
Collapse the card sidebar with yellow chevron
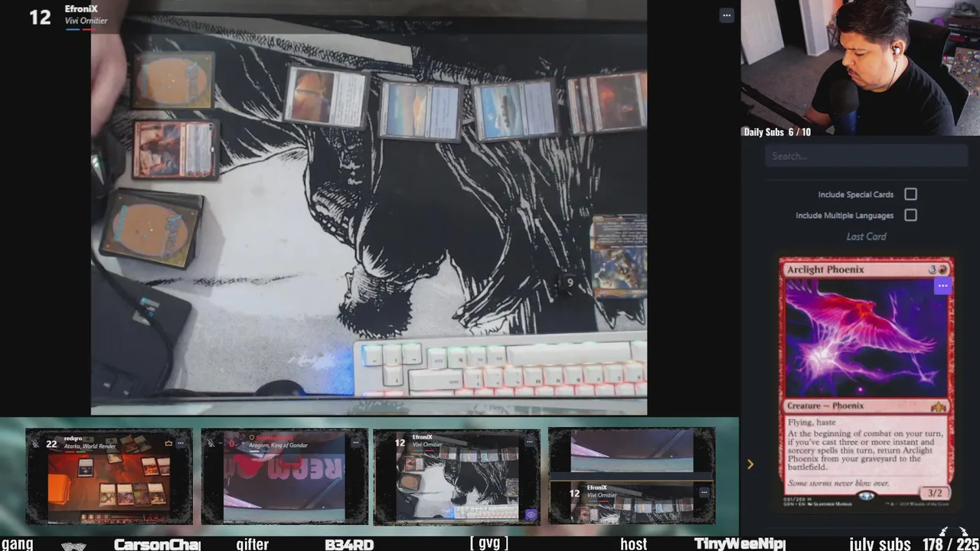(750, 465)
